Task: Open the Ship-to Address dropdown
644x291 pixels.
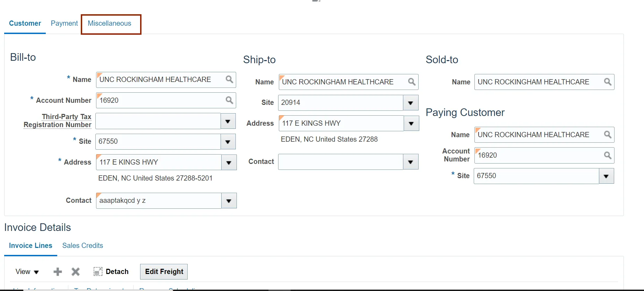Action: pos(412,123)
